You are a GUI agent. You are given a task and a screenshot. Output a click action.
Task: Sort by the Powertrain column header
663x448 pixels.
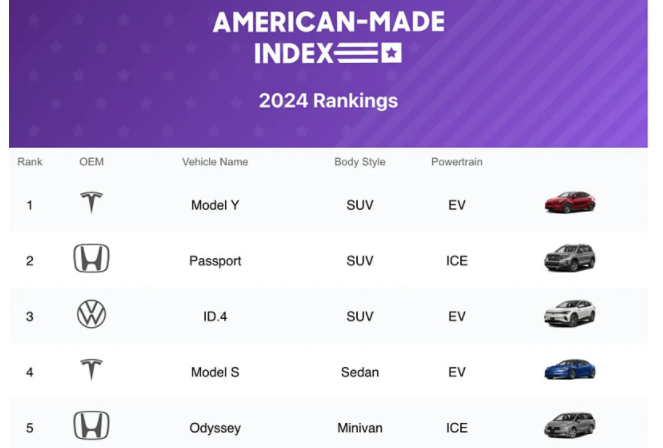(457, 161)
